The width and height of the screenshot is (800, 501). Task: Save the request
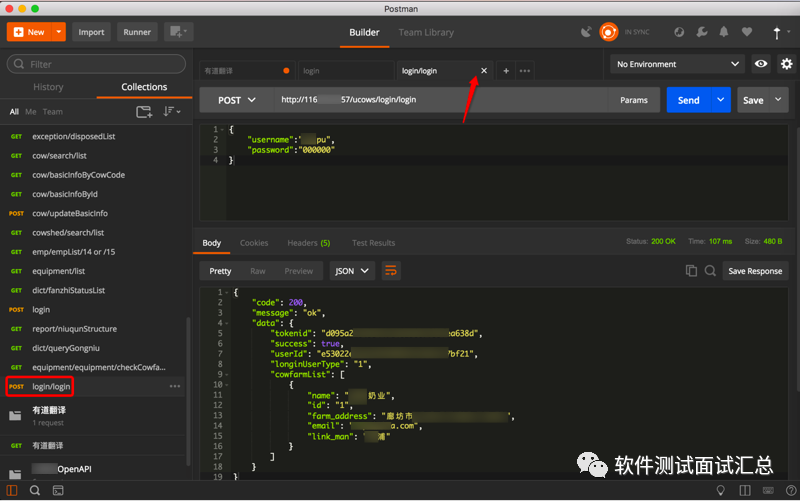753,100
